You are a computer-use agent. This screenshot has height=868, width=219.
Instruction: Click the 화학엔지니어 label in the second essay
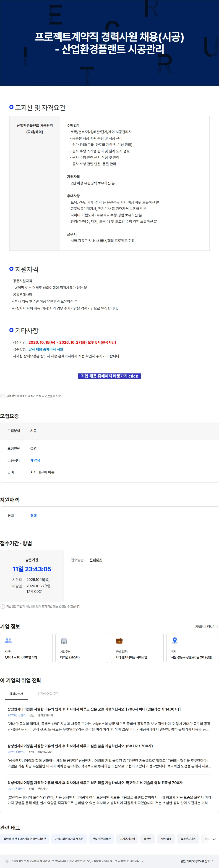point(45,752)
